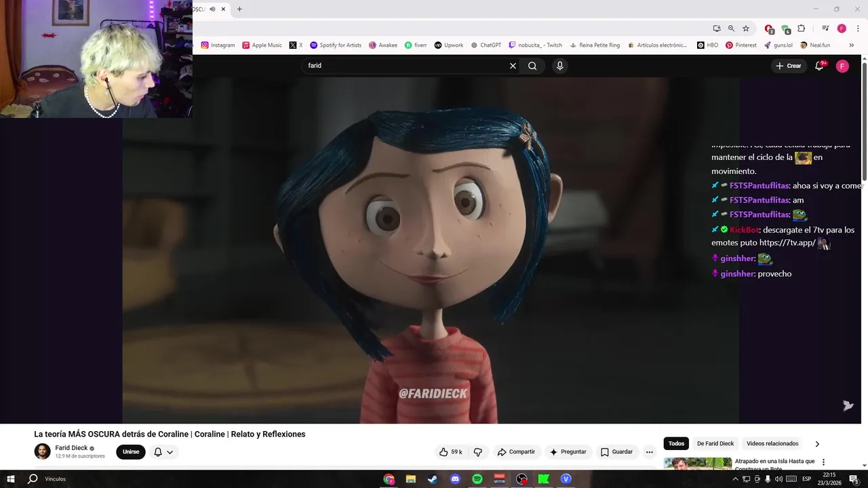Open the 'nobucita_ - Twitch' bookmark
Viewport: 868px width, 488px height.
[x=535, y=45]
